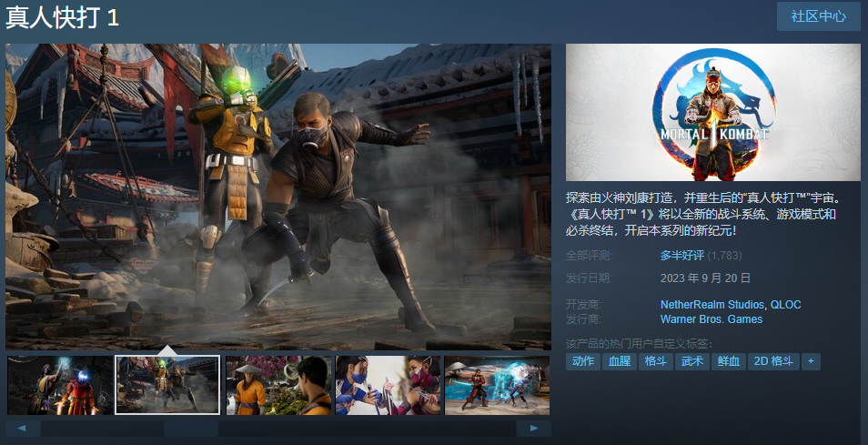Select the 鲜血 tag
The width and height of the screenshot is (868, 445).
pyautogui.click(x=729, y=361)
